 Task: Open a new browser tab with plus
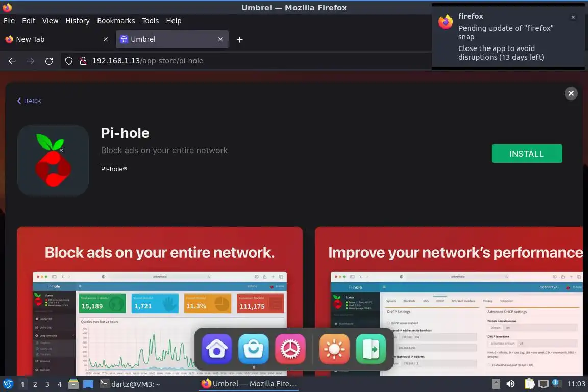point(239,39)
